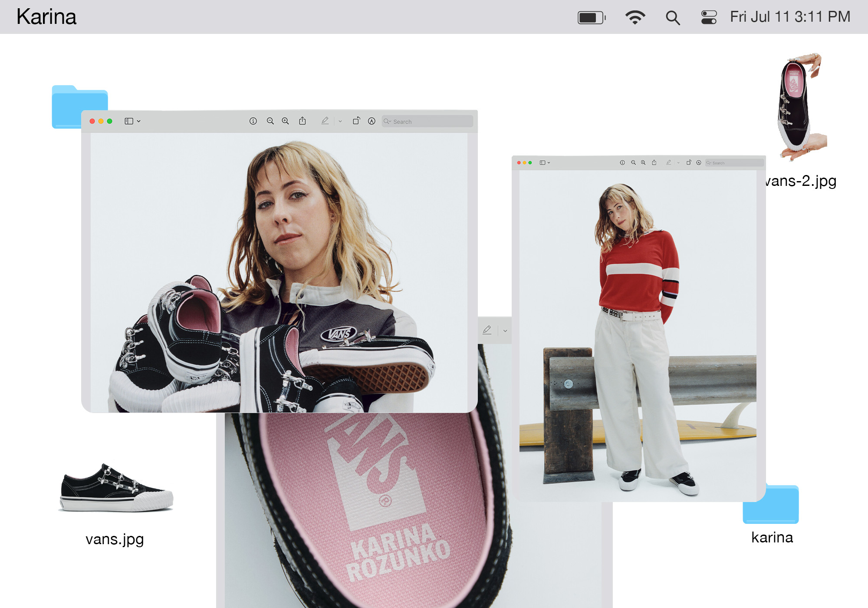The height and width of the screenshot is (608, 868).
Task: Toggle the sidebar in the red sweater window
Action: point(542,162)
